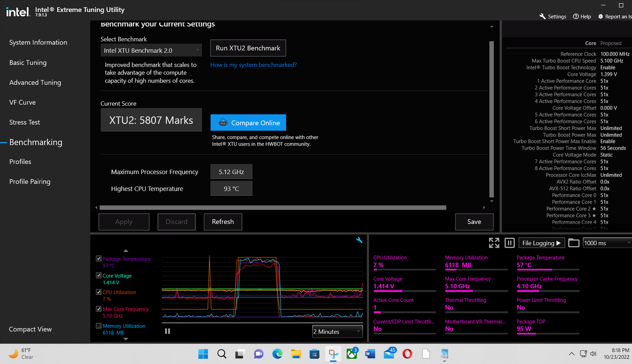This screenshot has width=632, height=364.
Task: Open Microsoft Store from taskbar
Action: (x=314, y=354)
